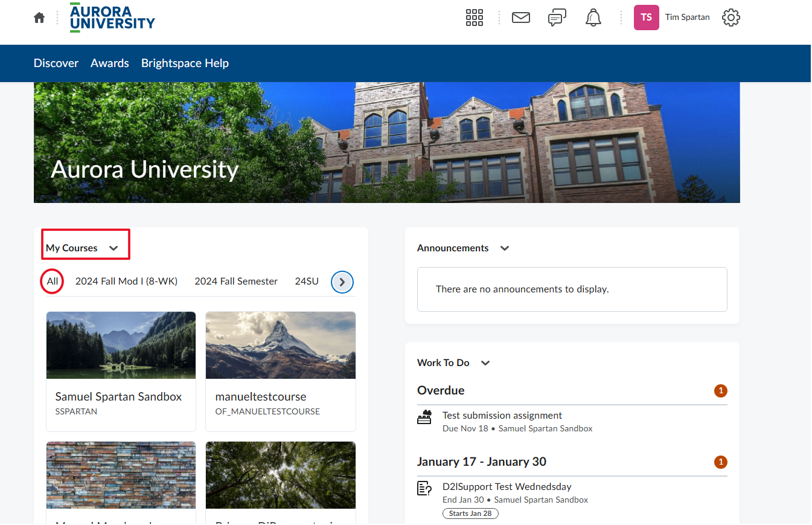Open the Test submission assignment item
Image resolution: width=812 pixels, height=525 pixels.
point(502,416)
